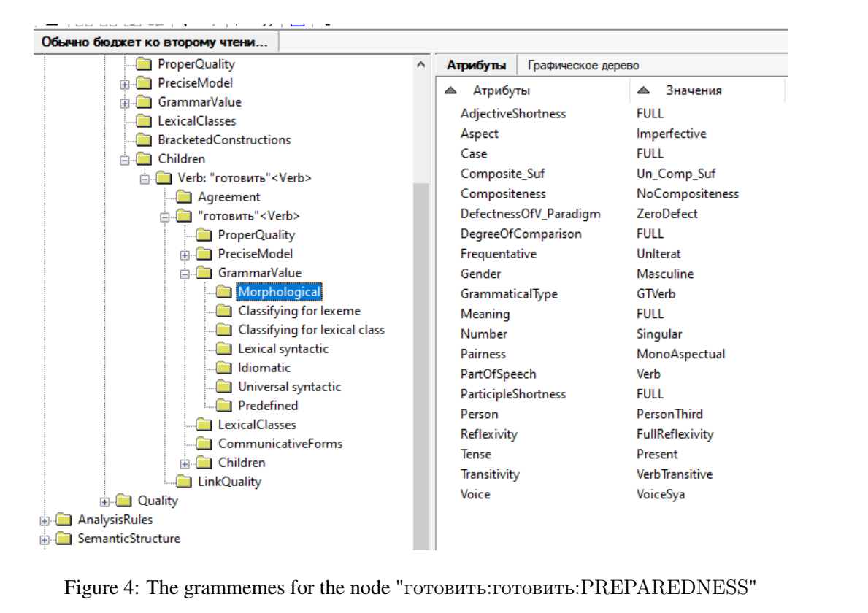Click the folder icon beside Morphological
868x613 pixels.
224,292
